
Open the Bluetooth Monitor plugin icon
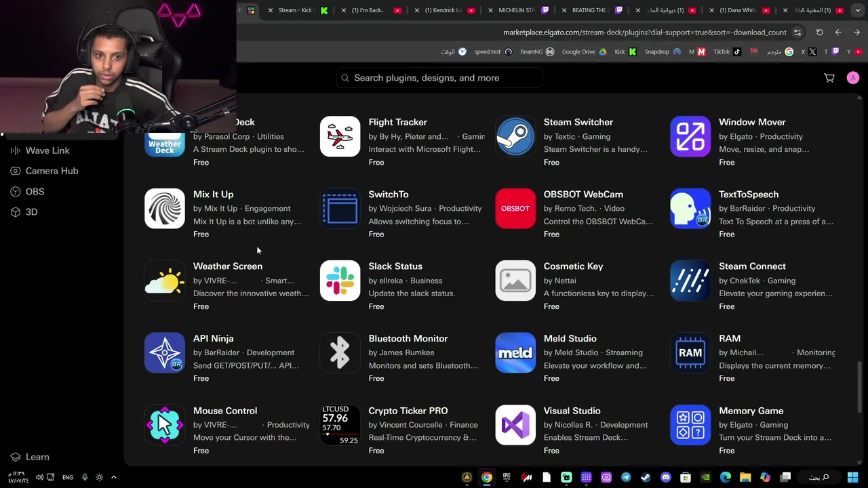coord(340,352)
